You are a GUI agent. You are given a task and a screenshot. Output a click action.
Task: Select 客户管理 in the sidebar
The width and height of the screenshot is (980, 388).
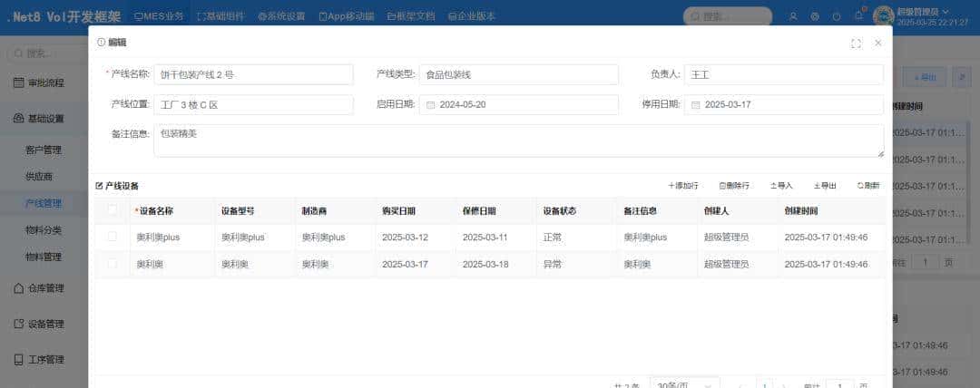tap(44, 150)
